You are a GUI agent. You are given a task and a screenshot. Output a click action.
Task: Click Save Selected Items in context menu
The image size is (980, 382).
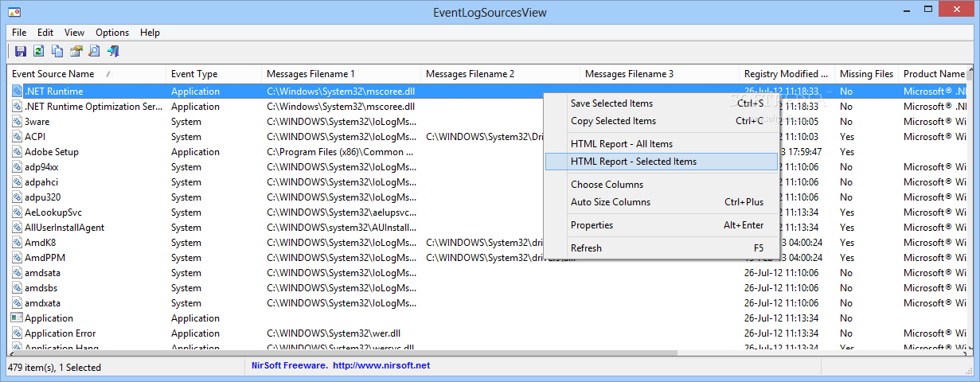(x=611, y=103)
